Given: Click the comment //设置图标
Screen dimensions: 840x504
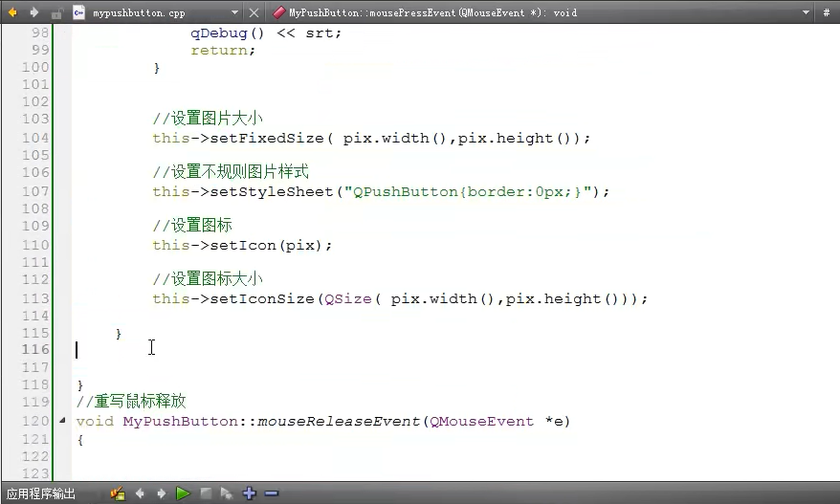Looking at the screenshot, I should coord(192,226).
